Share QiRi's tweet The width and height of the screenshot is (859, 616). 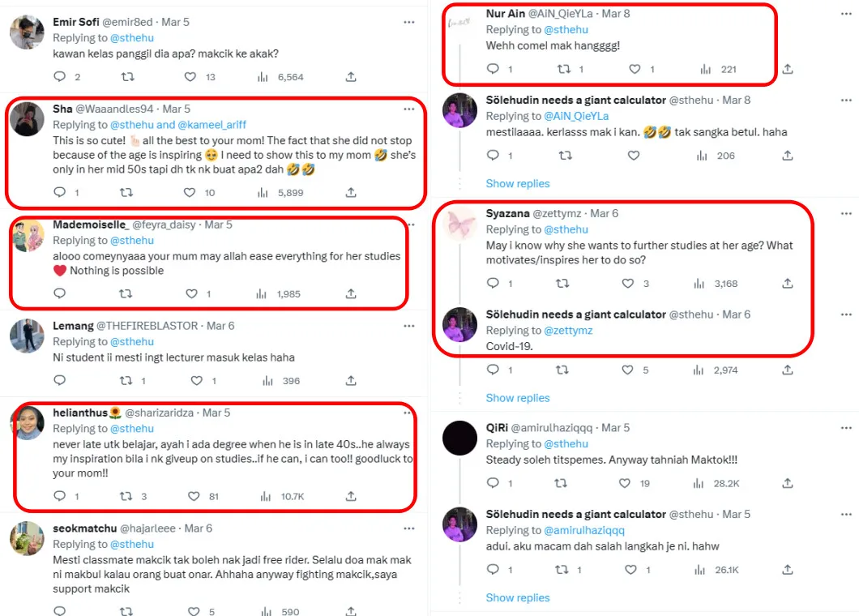pos(788,483)
